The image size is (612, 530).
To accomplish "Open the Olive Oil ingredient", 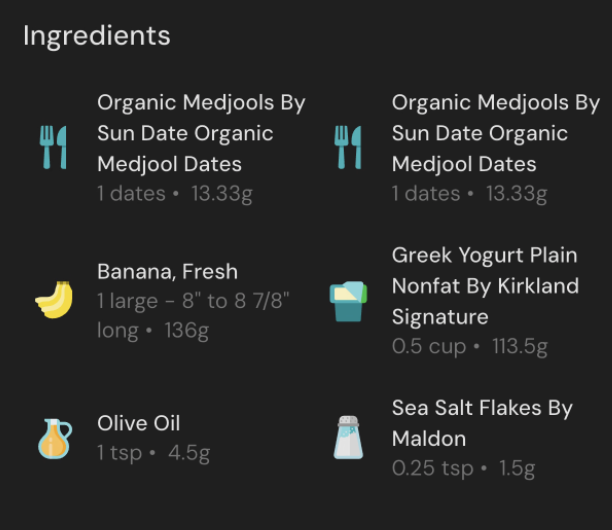I will point(138,423).
